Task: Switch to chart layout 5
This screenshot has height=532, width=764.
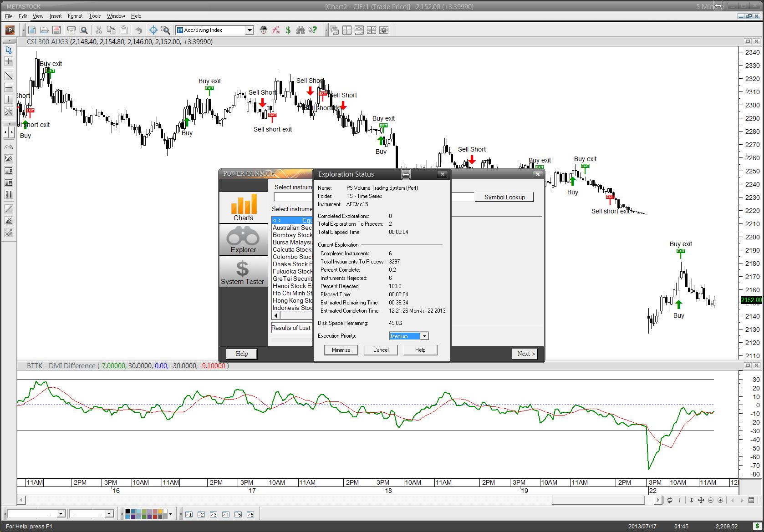Action: tap(238, 514)
